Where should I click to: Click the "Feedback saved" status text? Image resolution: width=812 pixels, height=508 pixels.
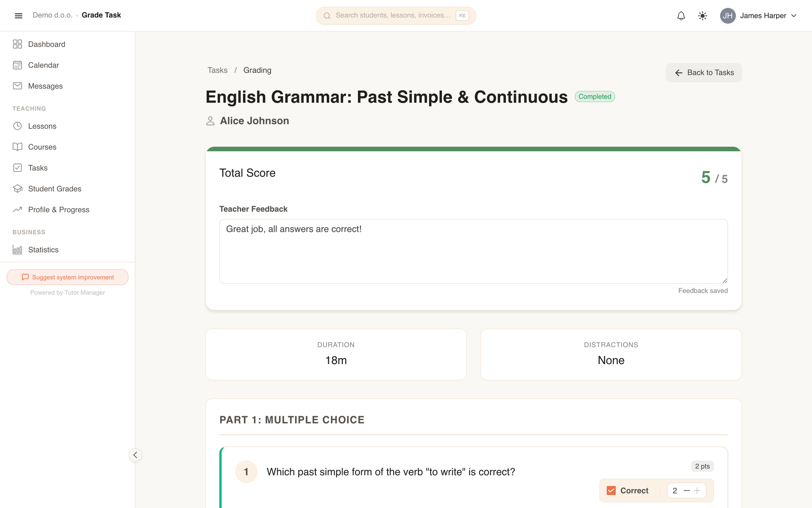[703, 291]
